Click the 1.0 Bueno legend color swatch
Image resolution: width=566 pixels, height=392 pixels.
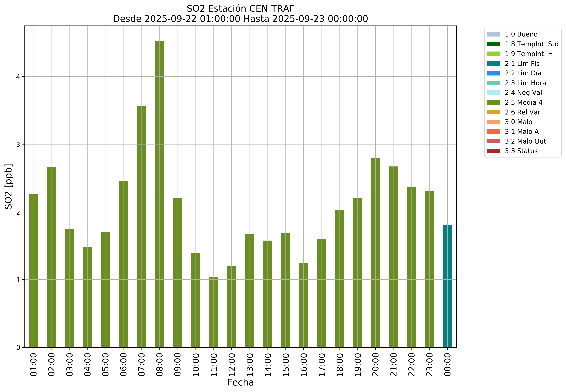point(493,34)
